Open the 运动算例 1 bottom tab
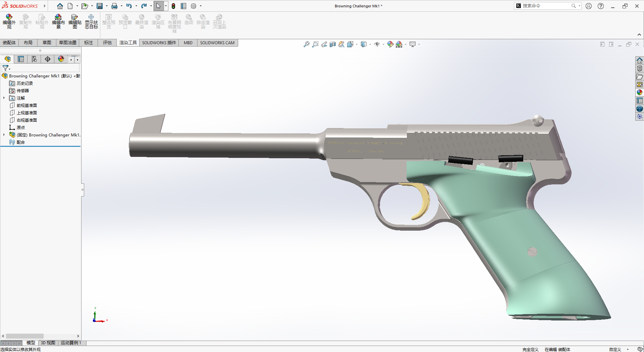644x352 pixels. (x=71, y=343)
